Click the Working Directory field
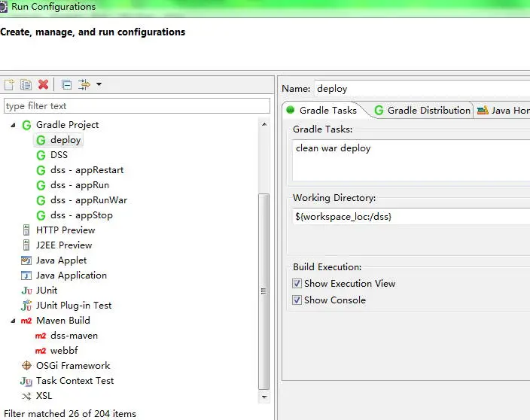 tap(411, 216)
